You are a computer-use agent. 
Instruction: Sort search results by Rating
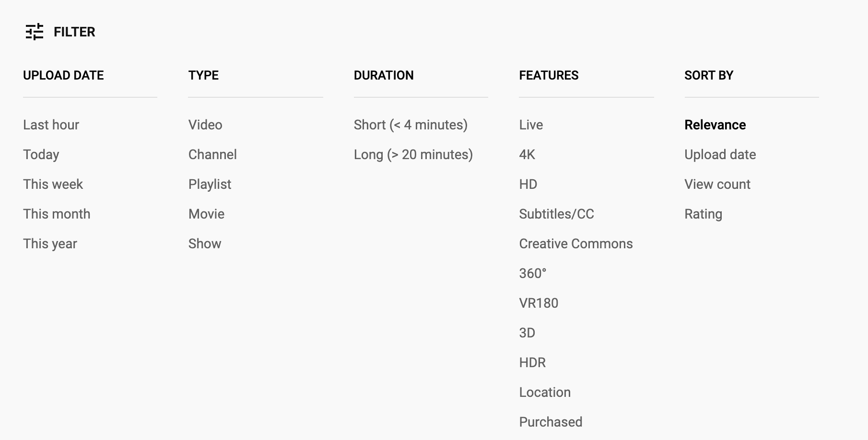[703, 214]
